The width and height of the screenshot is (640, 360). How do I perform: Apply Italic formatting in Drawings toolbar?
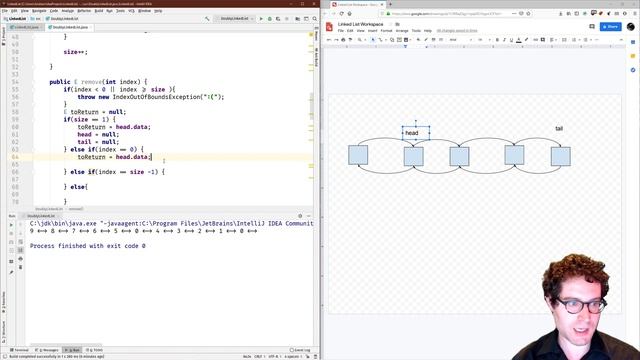[x=504, y=40]
